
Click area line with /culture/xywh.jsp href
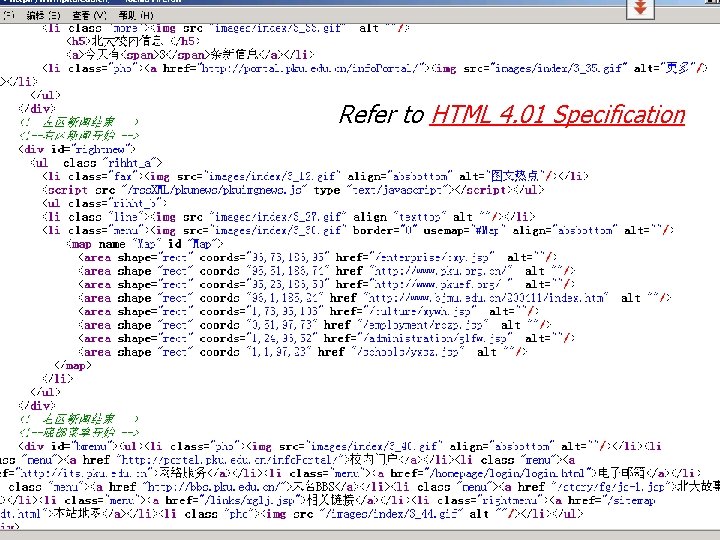click(x=309, y=312)
